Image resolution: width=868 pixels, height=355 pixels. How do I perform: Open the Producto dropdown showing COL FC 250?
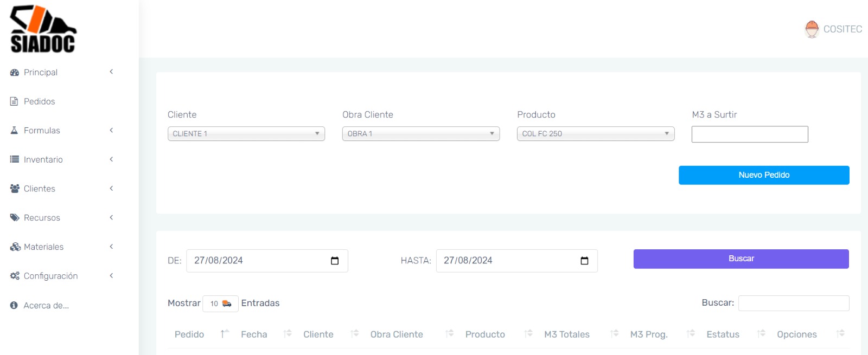tap(595, 134)
